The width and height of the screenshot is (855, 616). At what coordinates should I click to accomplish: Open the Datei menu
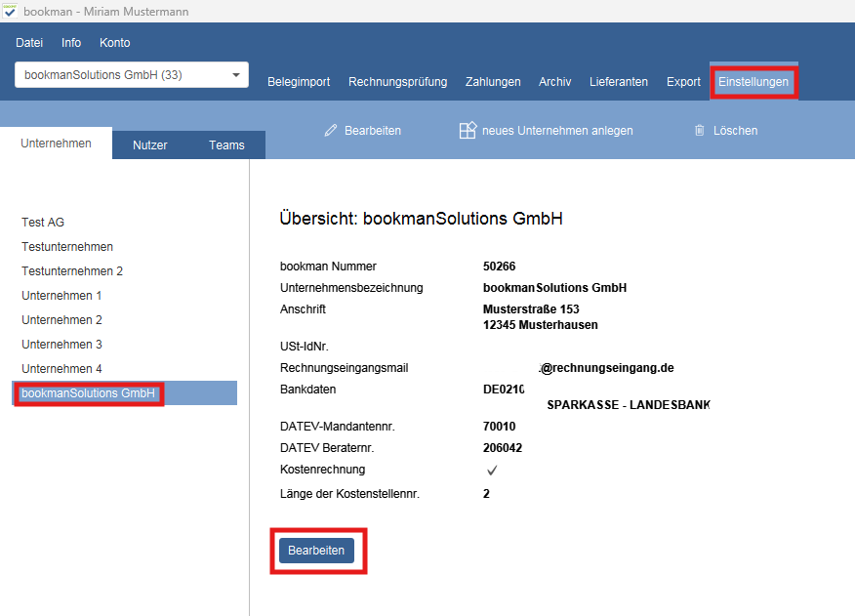point(29,43)
